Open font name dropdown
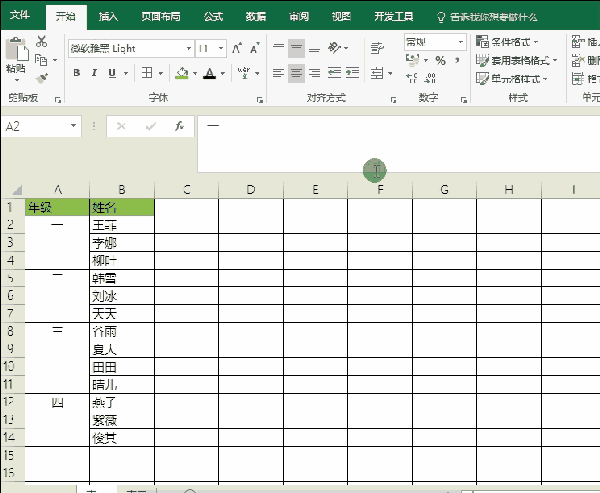This screenshot has width=600, height=493. [x=189, y=49]
